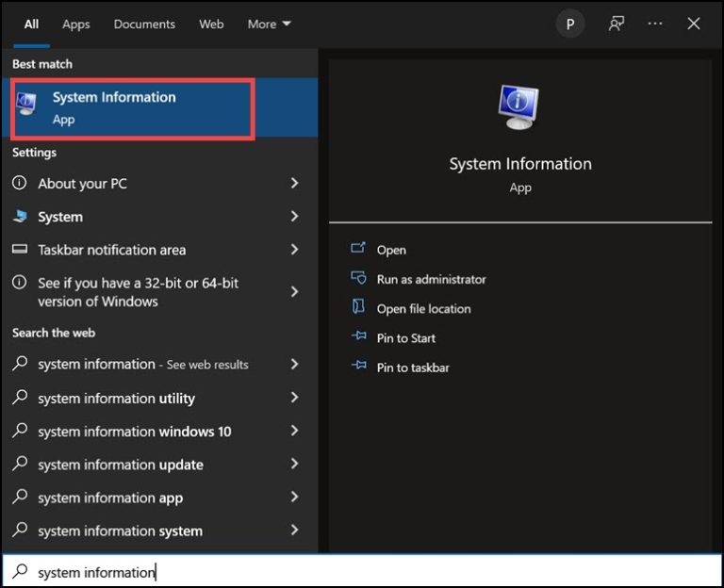The height and width of the screenshot is (588, 724).
Task: Open the System Information best match result
Action: (132, 108)
